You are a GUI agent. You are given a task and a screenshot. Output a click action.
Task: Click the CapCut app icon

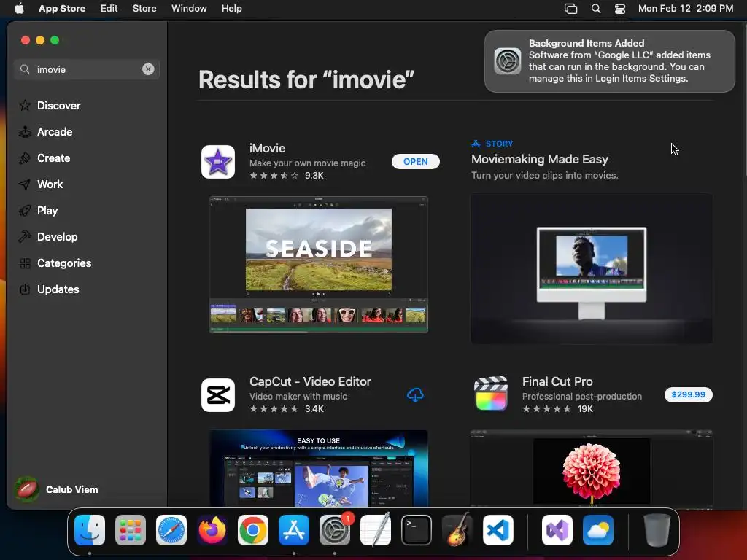(x=217, y=395)
